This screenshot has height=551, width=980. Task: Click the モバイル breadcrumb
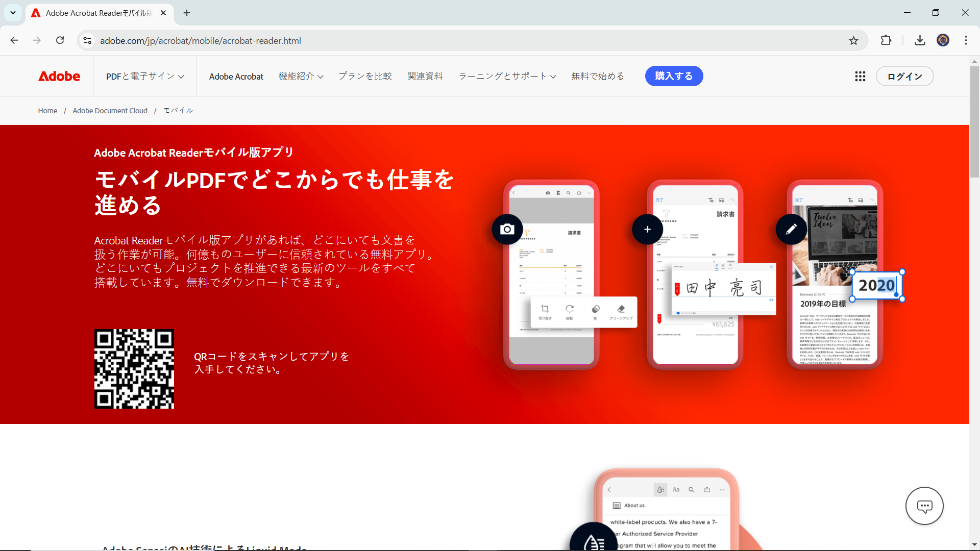pos(178,111)
